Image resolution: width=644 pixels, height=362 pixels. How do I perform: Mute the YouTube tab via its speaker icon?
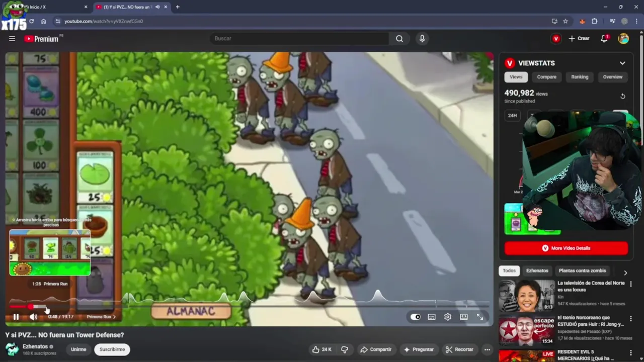tap(157, 7)
